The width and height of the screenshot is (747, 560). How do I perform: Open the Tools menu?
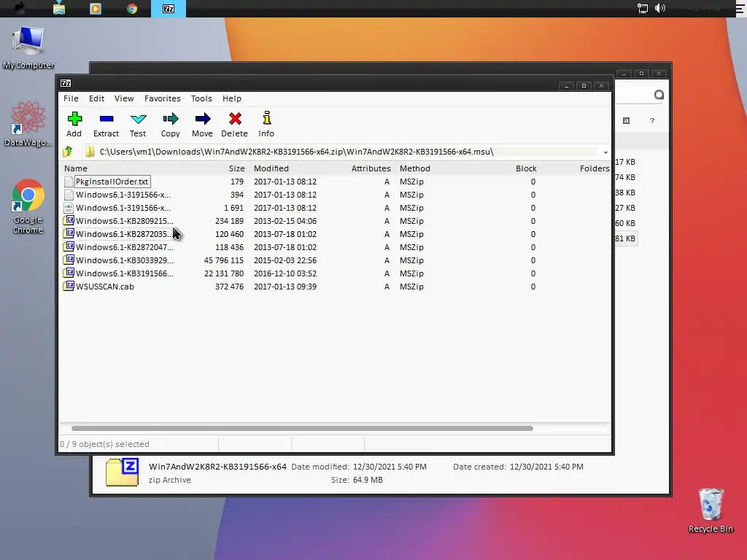tap(201, 98)
